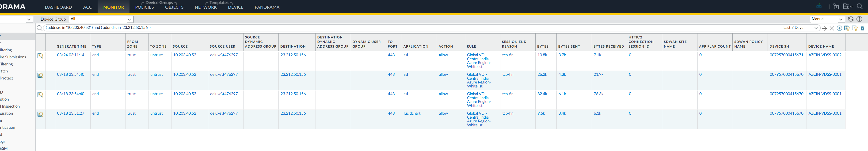Viewport: 868px width, 151px height.
Task: Click the Add Filter plus icon
Action: pyautogui.click(x=839, y=28)
